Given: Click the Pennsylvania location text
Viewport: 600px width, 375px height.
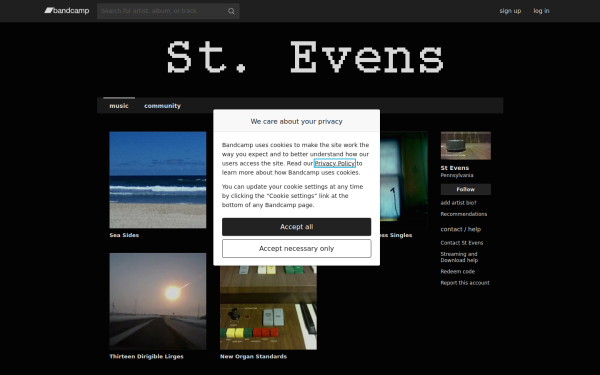Looking at the screenshot, I should tap(457, 176).
